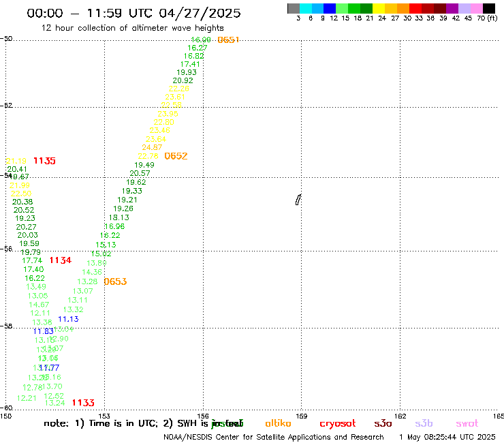Viewport: 504px width, 443px height.
Task: Click the cyan swatch in the color scale
Action: click(x=306, y=8)
